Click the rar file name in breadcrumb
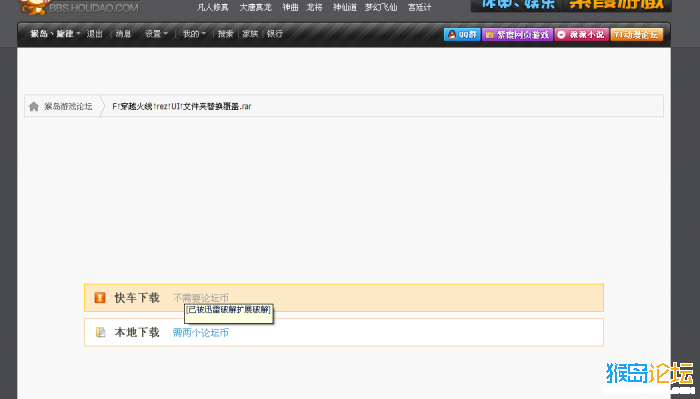The height and width of the screenshot is (399, 700). click(182, 106)
